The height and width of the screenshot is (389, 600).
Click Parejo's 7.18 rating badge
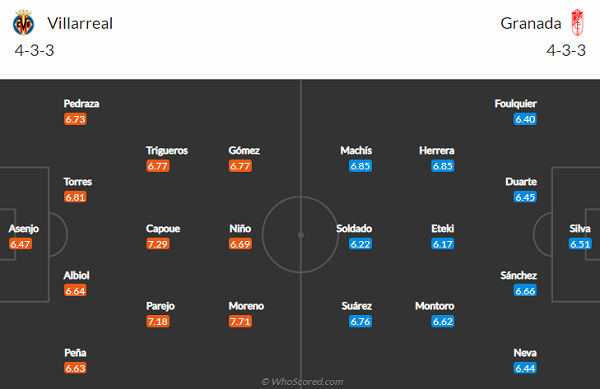[158, 321]
